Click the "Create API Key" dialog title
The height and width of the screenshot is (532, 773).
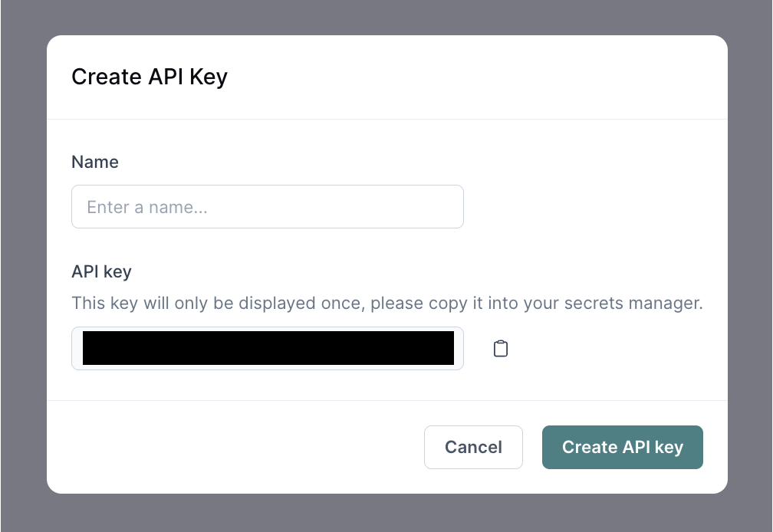pos(150,77)
